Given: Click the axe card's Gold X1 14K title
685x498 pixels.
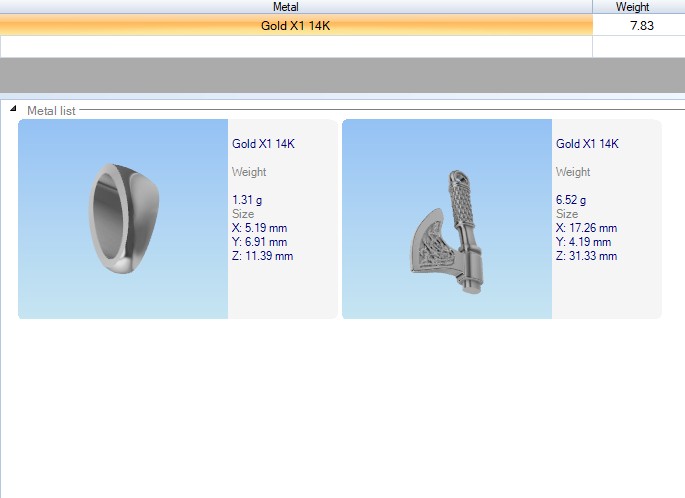Looking at the screenshot, I should [587, 144].
